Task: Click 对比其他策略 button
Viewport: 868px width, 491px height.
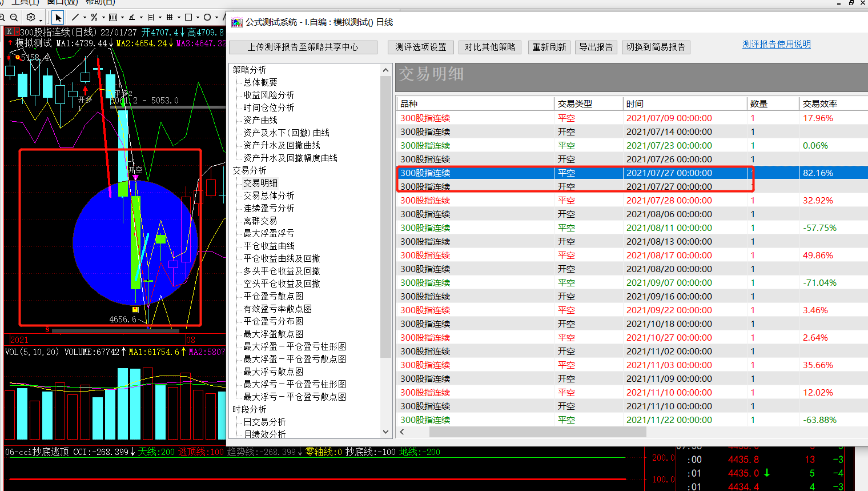Action: pyautogui.click(x=490, y=47)
